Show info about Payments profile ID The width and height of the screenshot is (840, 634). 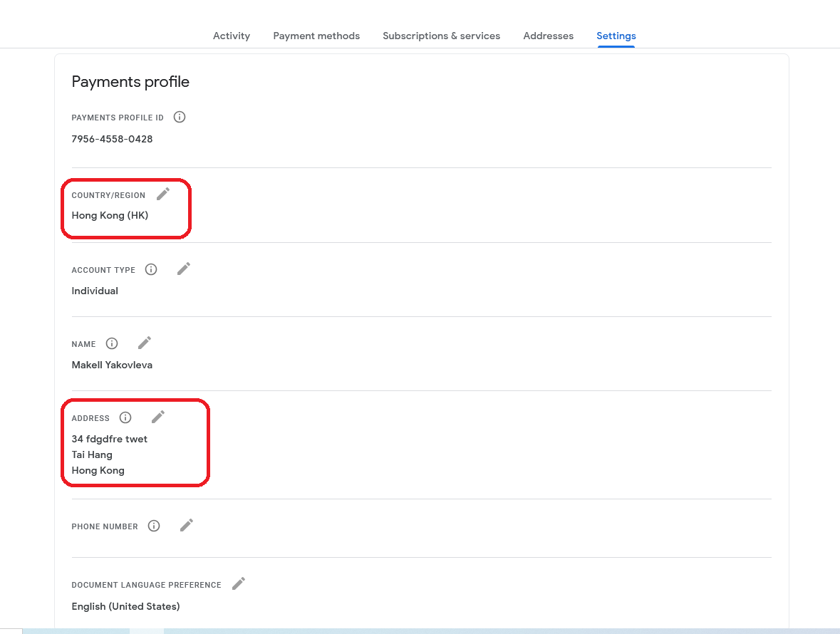click(x=180, y=117)
